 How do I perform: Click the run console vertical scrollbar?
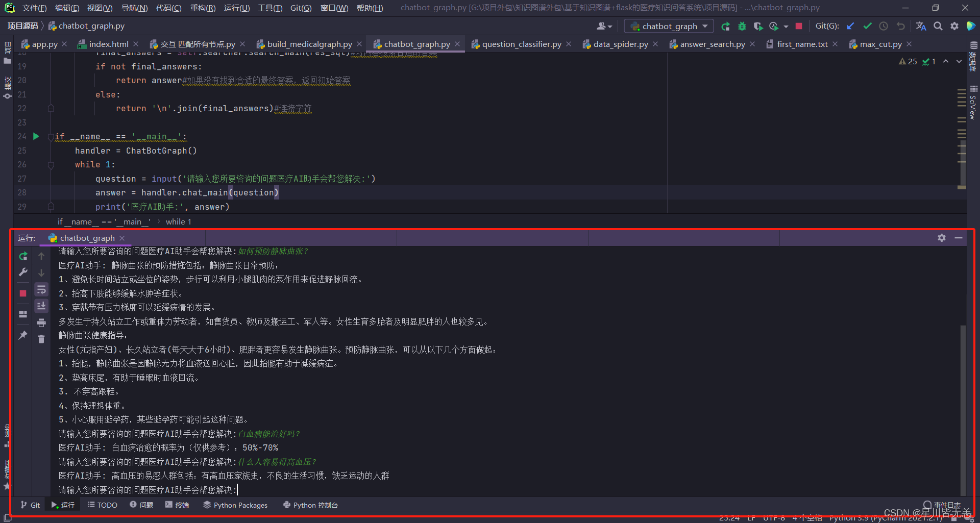pos(963,408)
